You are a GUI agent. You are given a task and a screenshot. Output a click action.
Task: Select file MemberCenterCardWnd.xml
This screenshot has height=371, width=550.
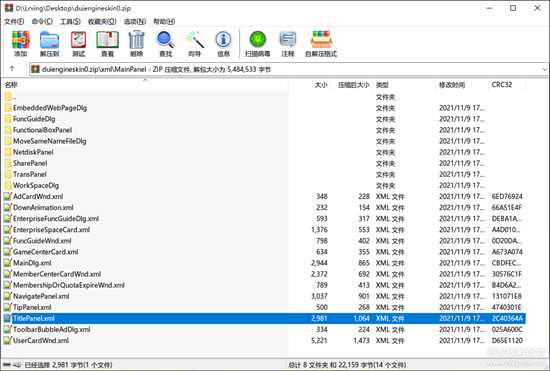click(264, 274)
